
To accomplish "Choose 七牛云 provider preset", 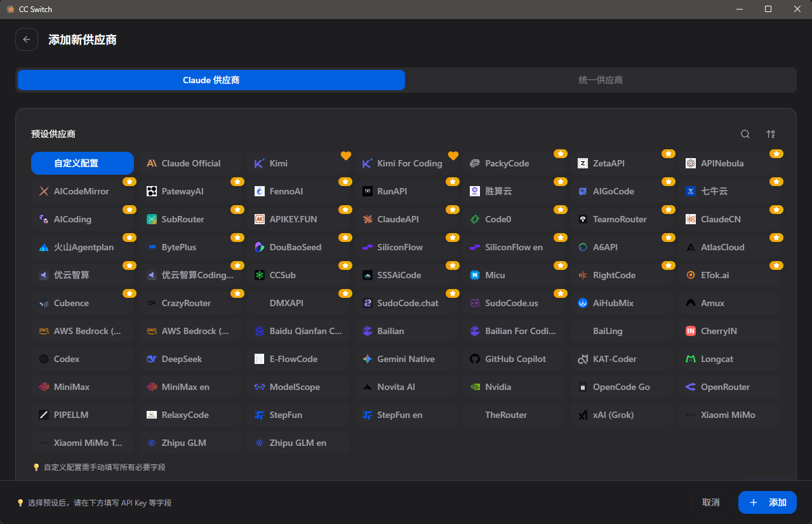I will coord(730,191).
